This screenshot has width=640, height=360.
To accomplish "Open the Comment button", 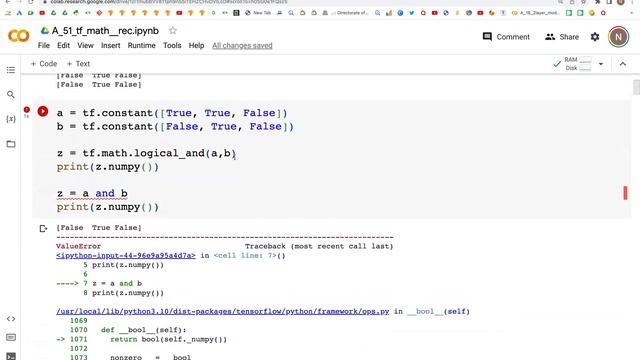I will click(506, 37).
